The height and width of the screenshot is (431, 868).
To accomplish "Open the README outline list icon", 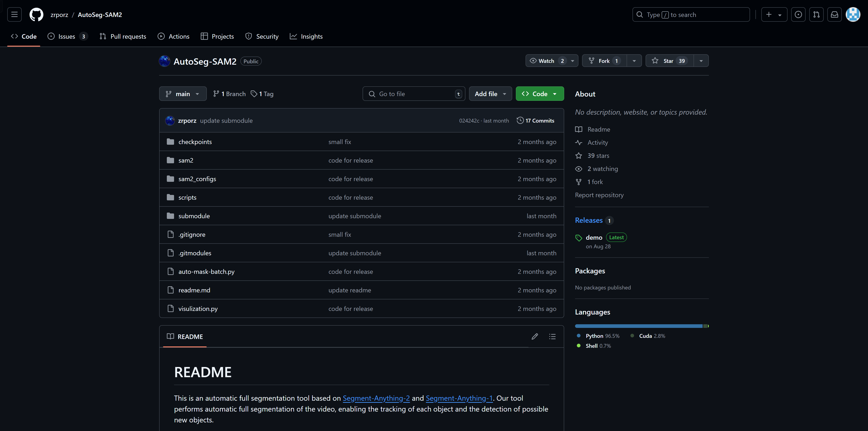I will (552, 336).
